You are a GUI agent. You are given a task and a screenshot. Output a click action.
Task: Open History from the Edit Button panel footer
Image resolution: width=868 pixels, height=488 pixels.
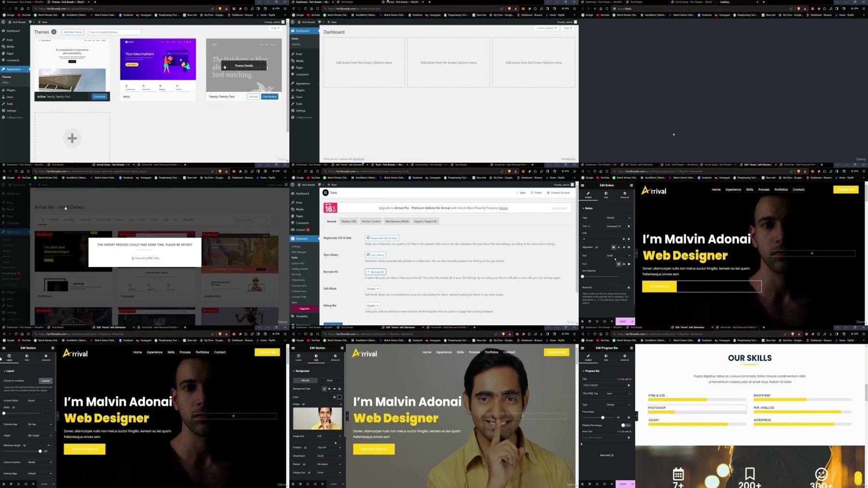(x=597, y=321)
